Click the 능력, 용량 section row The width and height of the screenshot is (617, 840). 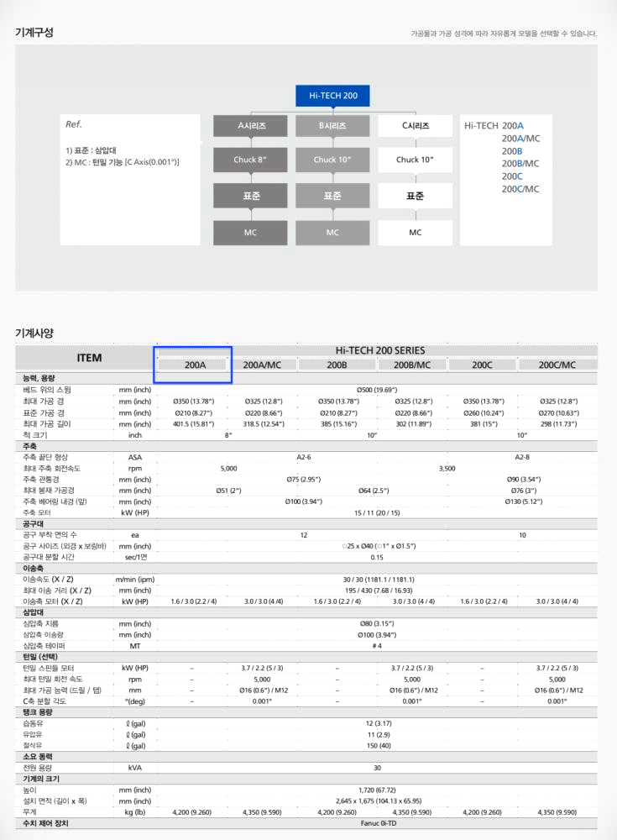pyautogui.click(x=306, y=378)
